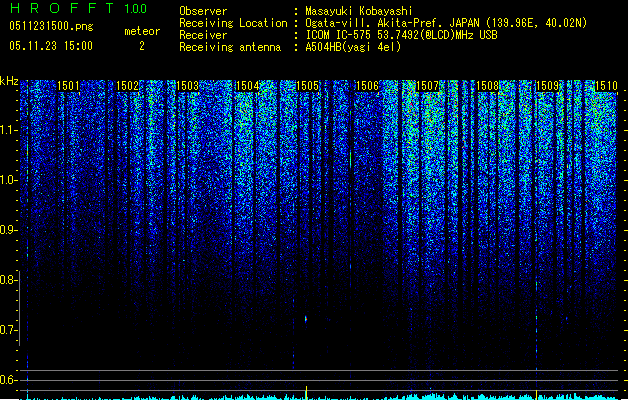
Task: Click the Receiver ICOM IC-575 text
Action: point(402,35)
